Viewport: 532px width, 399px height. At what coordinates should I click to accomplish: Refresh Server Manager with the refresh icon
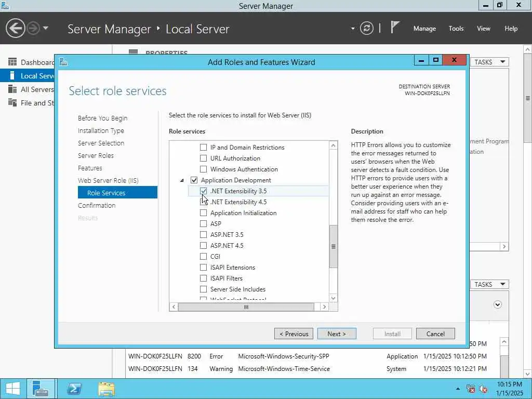click(x=366, y=28)
